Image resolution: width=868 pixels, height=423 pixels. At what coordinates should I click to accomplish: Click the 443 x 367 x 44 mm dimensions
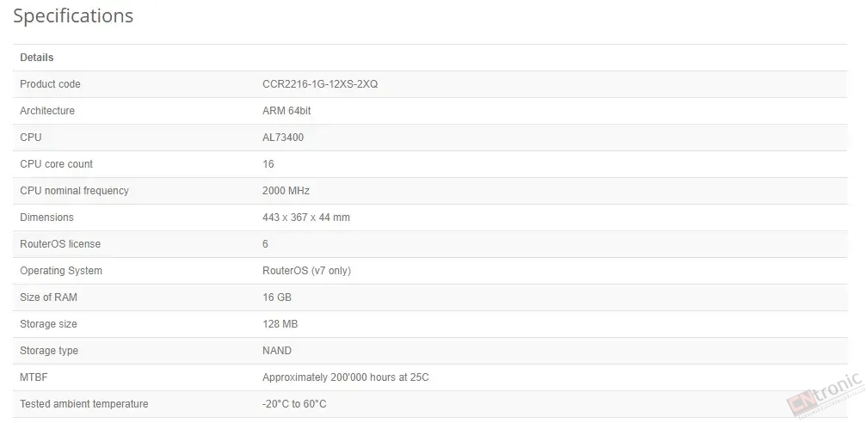306,218
